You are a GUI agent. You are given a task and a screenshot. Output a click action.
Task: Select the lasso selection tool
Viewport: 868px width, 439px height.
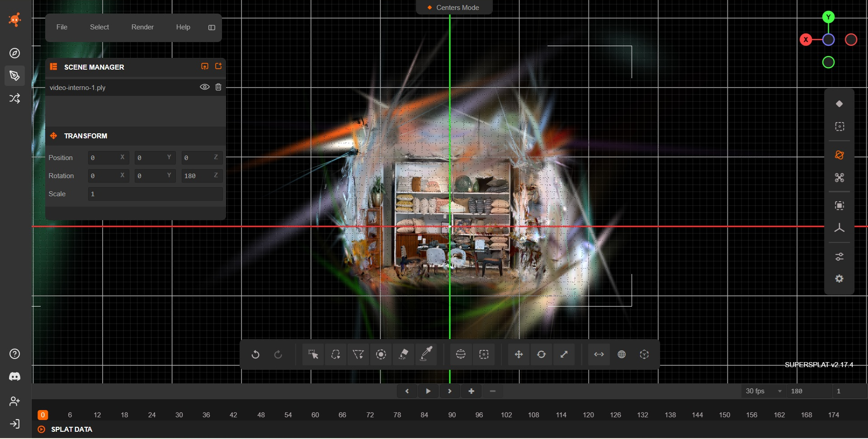335,355
